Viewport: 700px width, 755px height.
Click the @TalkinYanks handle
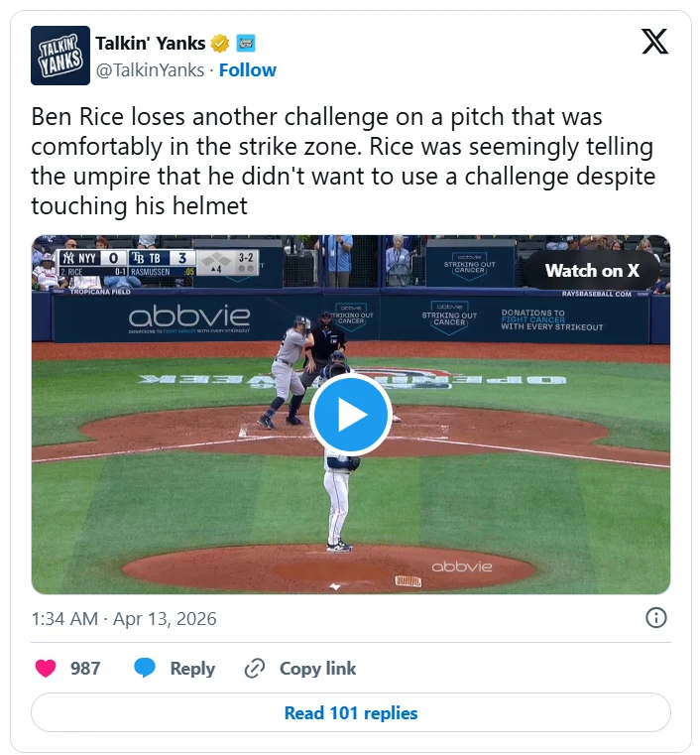click(150, 70)
